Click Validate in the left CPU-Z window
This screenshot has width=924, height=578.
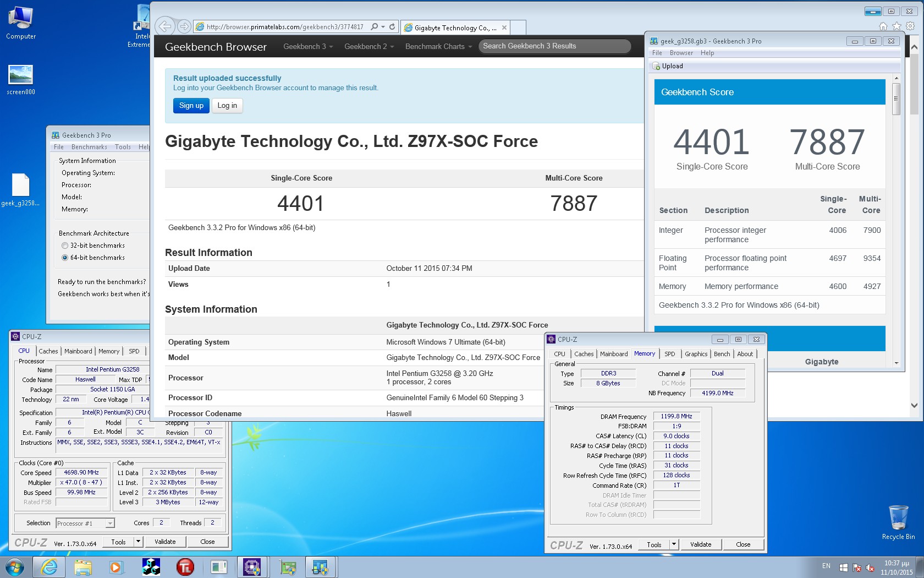(165, 542)
